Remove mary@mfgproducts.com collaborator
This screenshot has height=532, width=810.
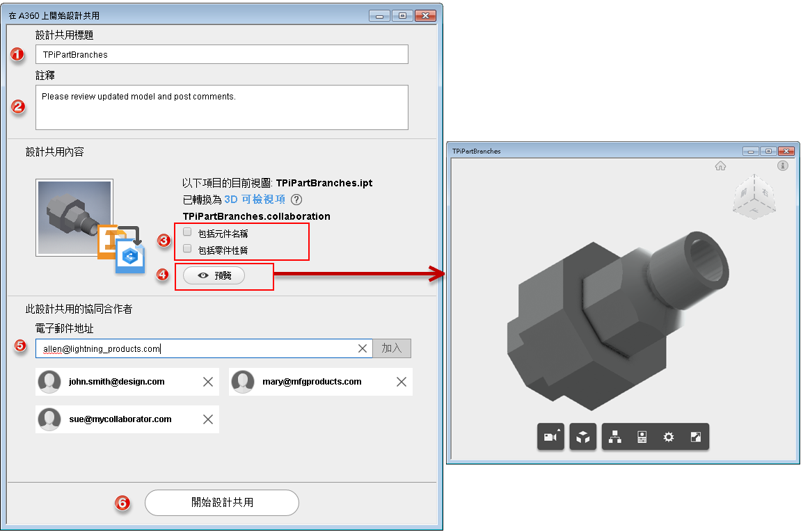pos(402,382)
